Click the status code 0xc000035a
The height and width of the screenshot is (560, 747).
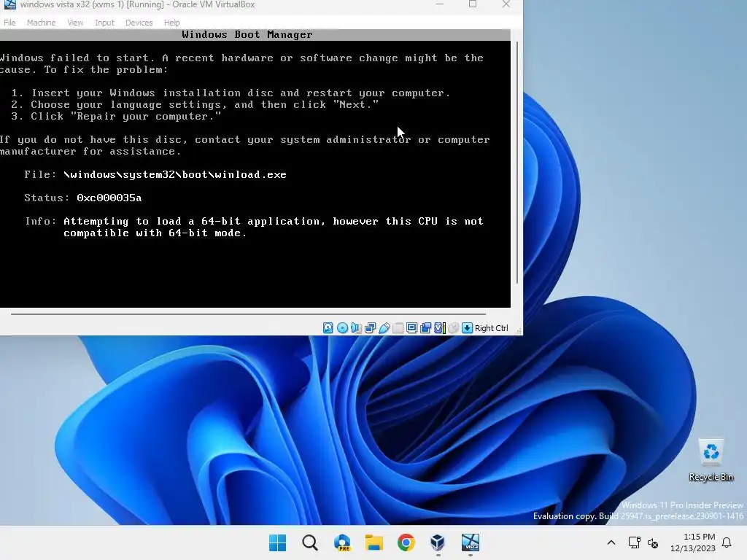[109, 198]
